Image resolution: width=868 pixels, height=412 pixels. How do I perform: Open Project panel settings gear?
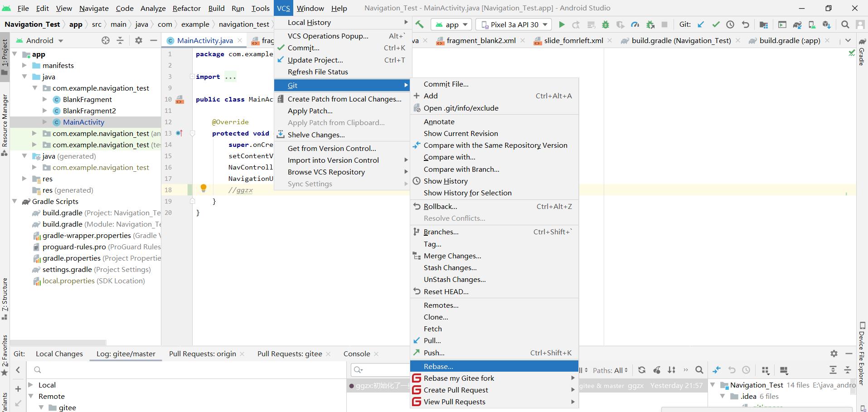(139, 40)
